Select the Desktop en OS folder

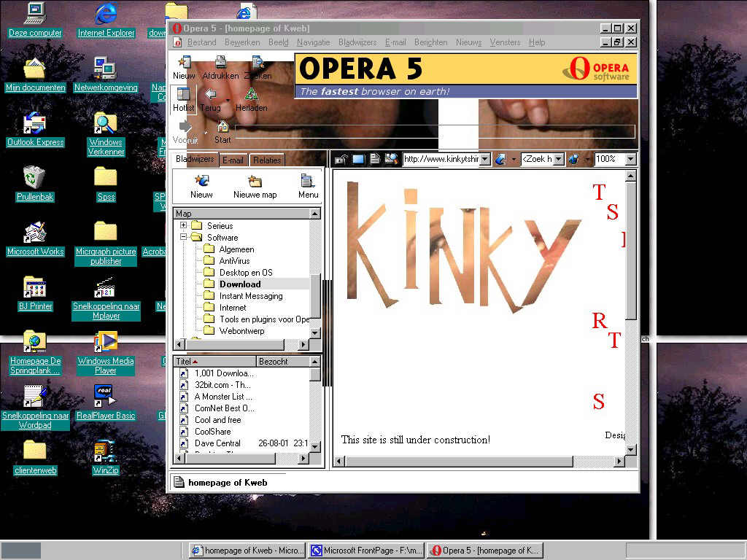(x=246, y=273)
